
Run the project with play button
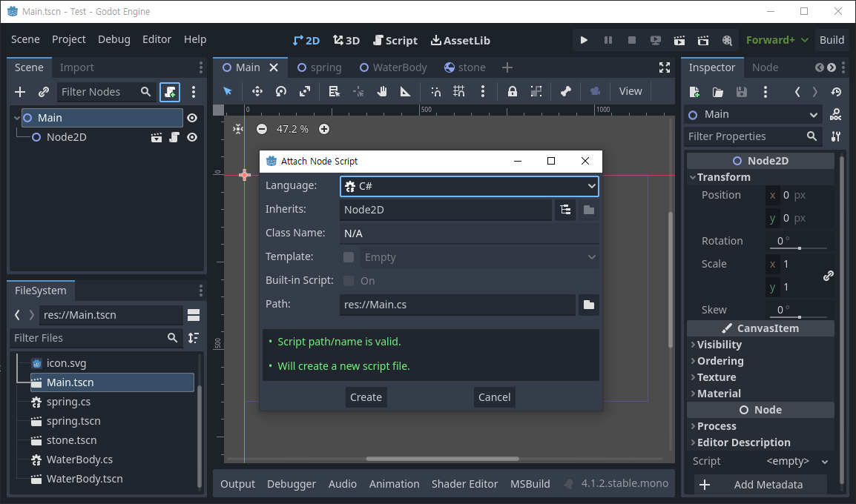584,40
